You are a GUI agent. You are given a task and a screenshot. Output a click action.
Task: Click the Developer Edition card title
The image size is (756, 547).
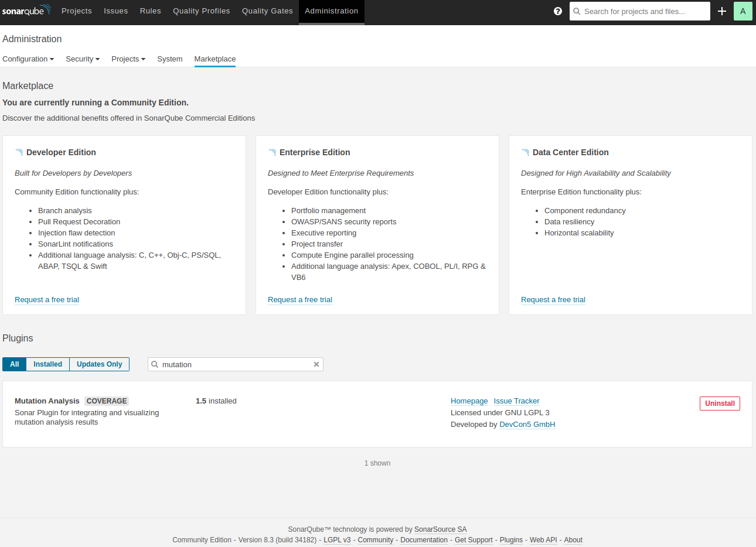(x=61, y=152)
